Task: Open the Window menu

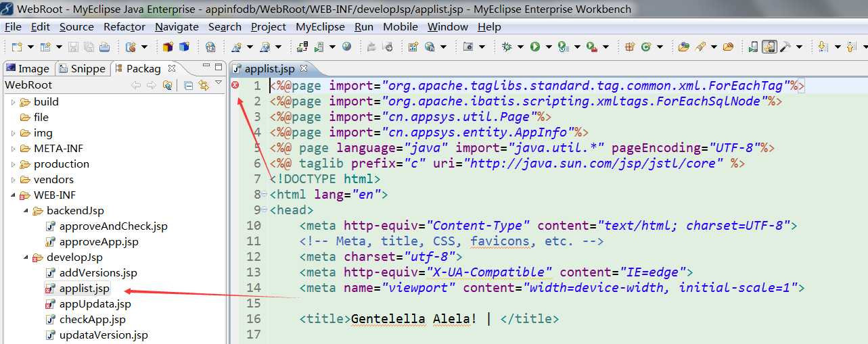Action: pos(448,27)
